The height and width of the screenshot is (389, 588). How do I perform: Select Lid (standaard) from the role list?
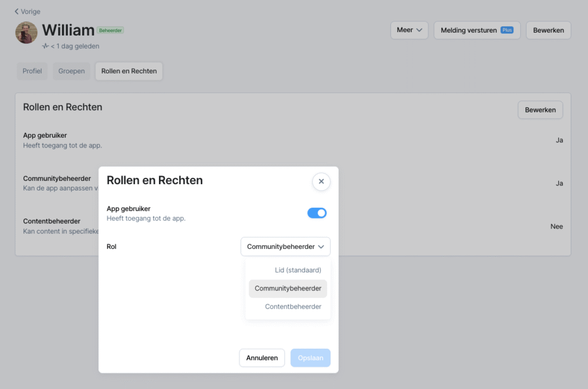pos(298,270)
